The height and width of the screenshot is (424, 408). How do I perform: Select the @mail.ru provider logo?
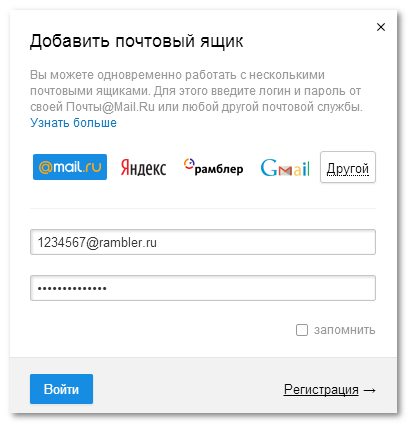pos(70,167)
